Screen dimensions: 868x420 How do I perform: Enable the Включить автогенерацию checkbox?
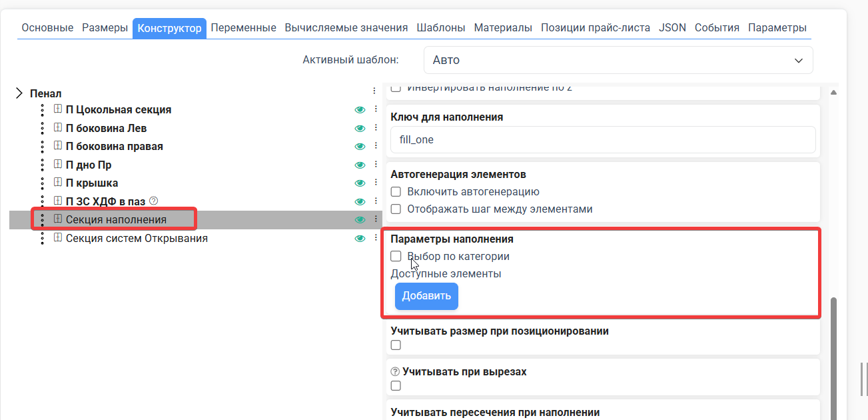tap(396, 191)
